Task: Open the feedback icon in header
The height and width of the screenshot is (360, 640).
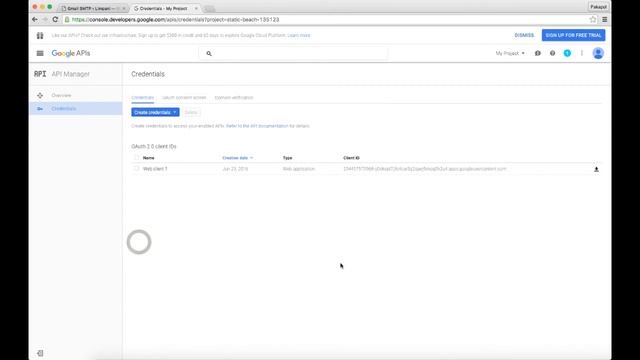Action: [x=538, y=53]
